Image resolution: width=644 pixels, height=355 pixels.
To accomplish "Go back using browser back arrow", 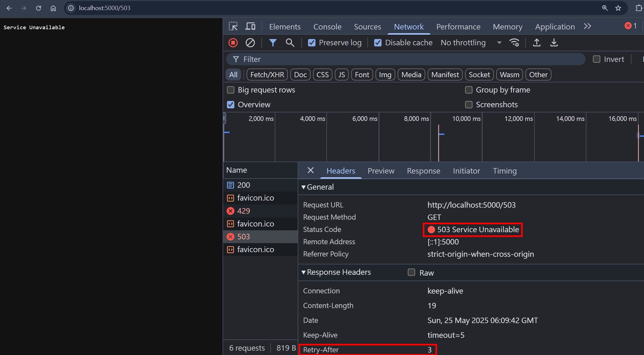I will 9,8.
